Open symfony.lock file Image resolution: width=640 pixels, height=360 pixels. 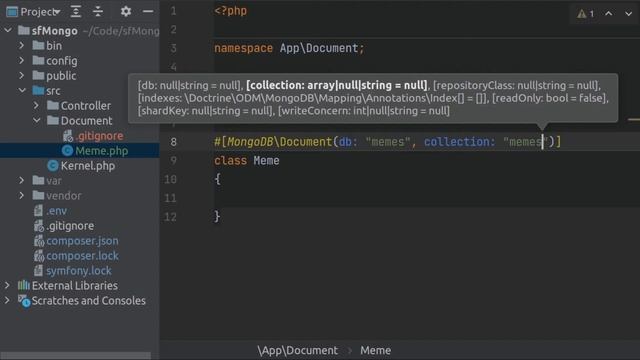click(x=78, y=271)
